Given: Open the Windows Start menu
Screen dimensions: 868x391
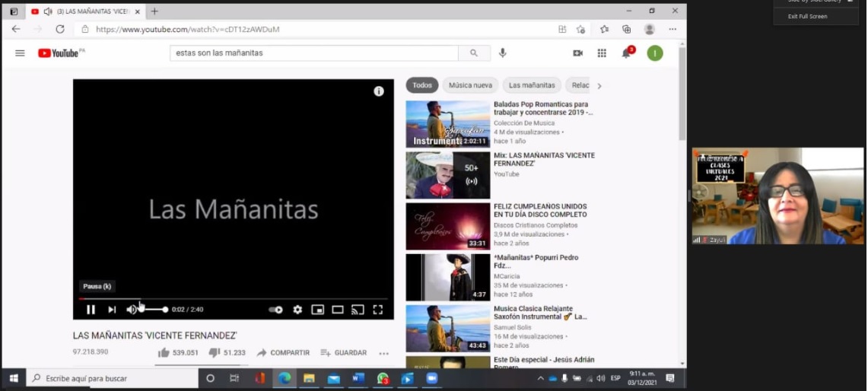Looking at the screenshot, I should pyautogui.click(x=14, y=378).
